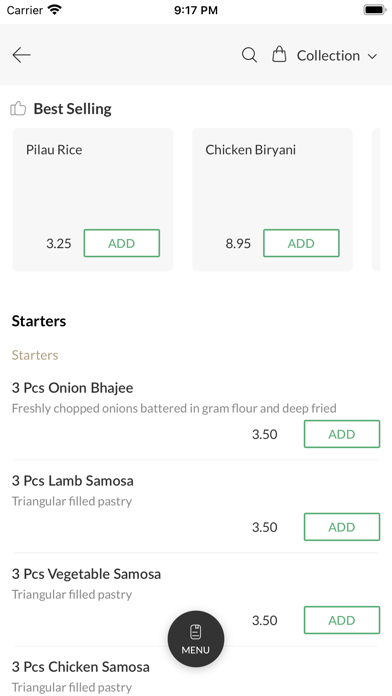Tap the back arrow icon
The image size is (392, 696).
coord(21,55)
